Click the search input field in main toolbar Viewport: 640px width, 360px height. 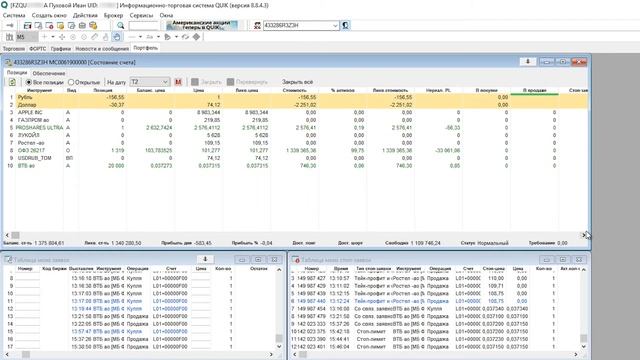(x=143, y=25)
